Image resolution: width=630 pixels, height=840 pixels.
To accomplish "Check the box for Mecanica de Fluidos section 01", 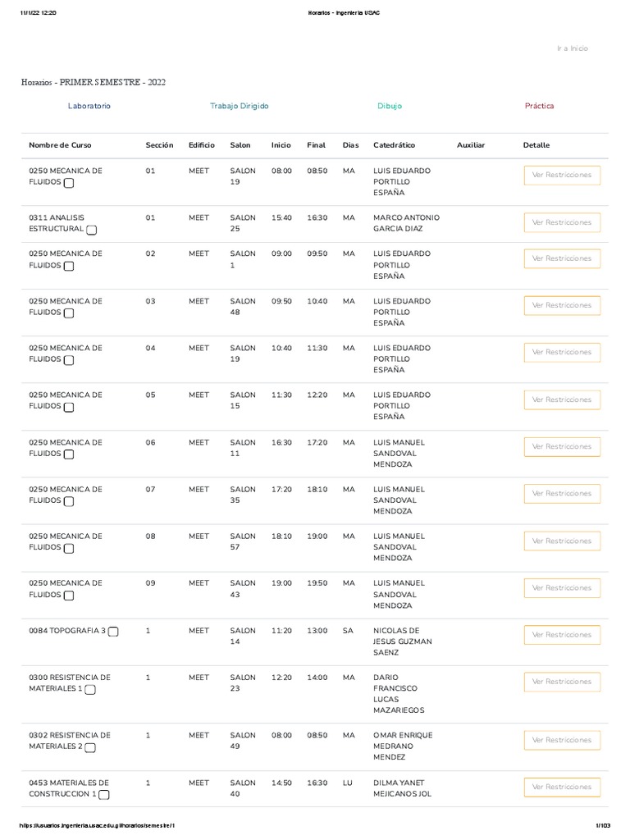I will pyautogui.click(x=69, y=183).
